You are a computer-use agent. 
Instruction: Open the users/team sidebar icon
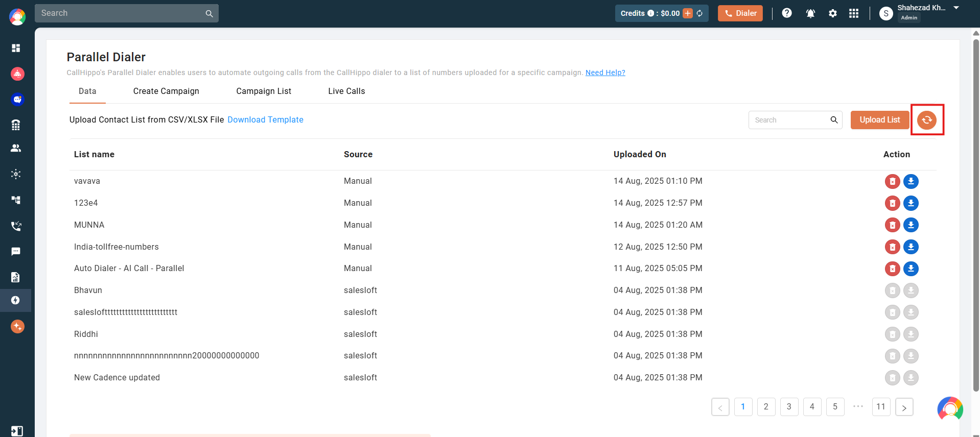pos(16,148)
